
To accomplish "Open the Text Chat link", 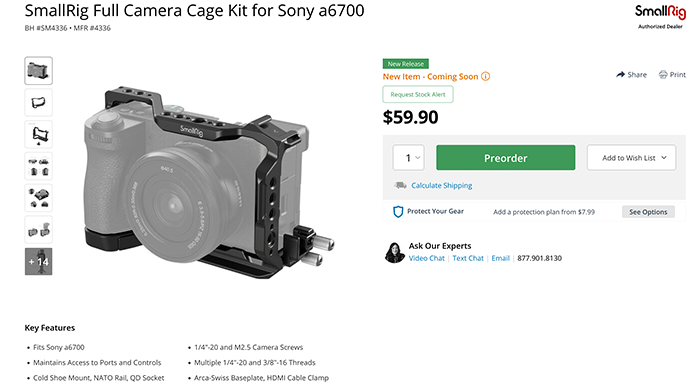I will (468, 258).
